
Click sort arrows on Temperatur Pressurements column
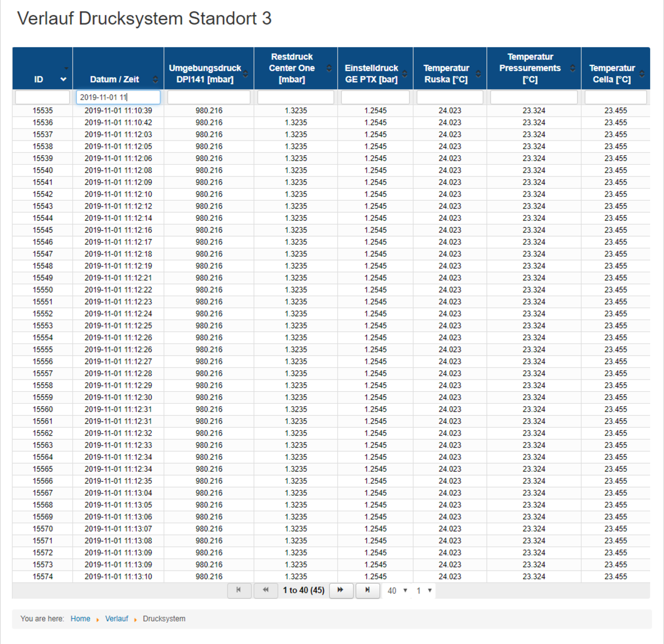573,68
